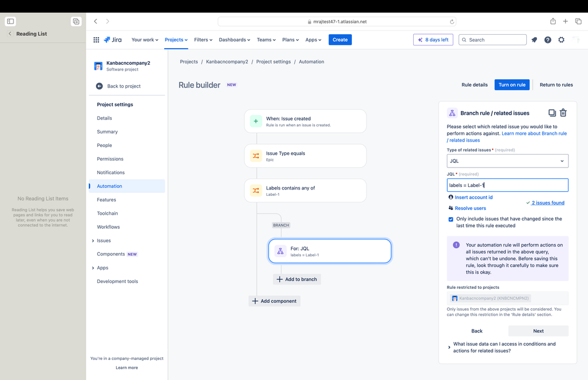Uncheck Only include issues that have changed
588x380 pixels.
[x=451, y=219]
